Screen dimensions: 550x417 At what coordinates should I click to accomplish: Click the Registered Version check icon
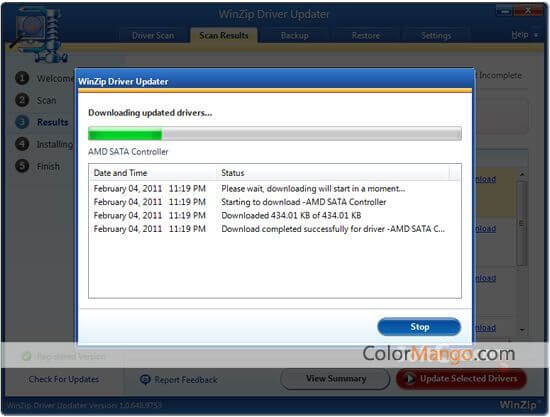click(x=27, y=356)
